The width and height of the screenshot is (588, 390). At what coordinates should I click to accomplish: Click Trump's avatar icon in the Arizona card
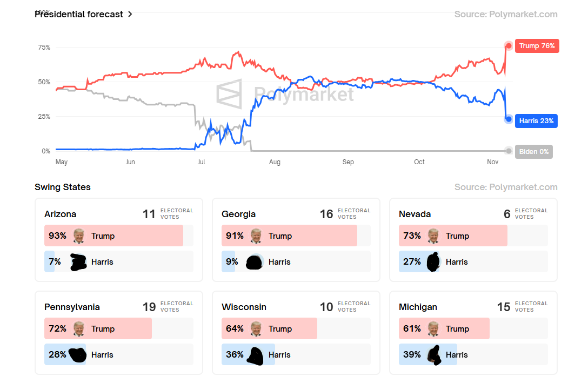pos(79,236)
